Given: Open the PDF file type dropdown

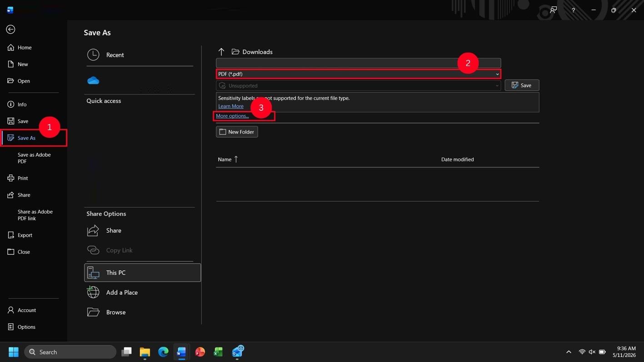Looking at the screenshot, I should tap(358, 74).
